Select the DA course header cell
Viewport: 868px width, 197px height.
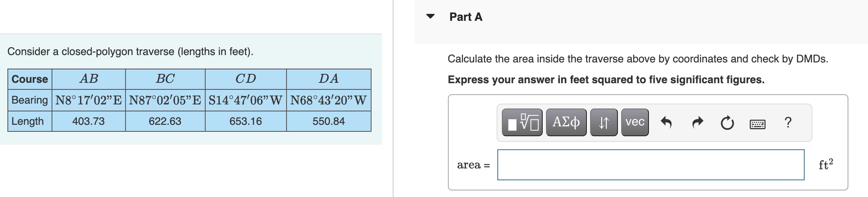coord(329,79)
